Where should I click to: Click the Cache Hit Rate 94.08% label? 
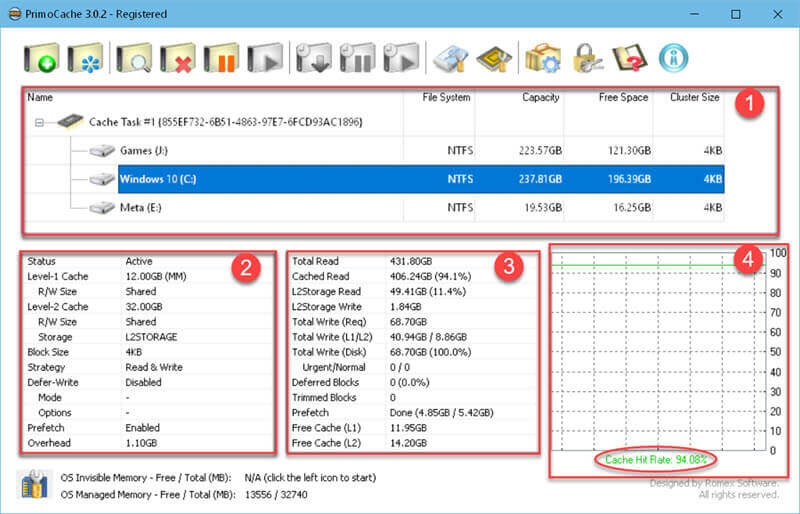tap(656, 460)
